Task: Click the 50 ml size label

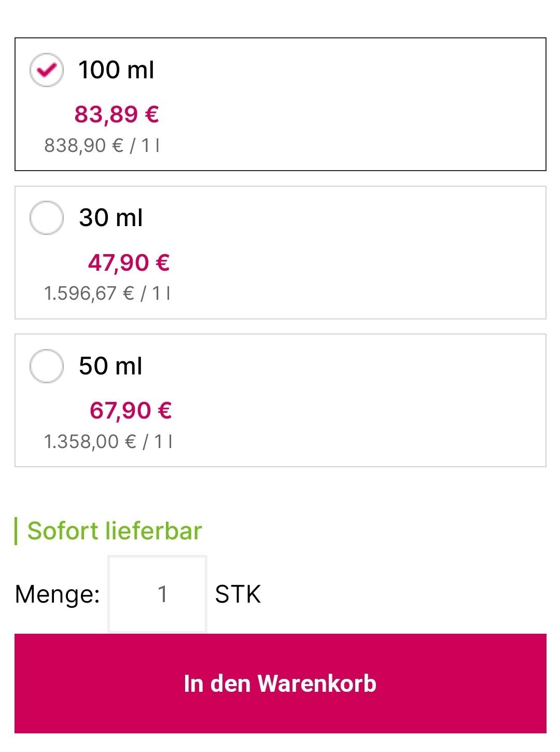Action: (x=110, y=366)
